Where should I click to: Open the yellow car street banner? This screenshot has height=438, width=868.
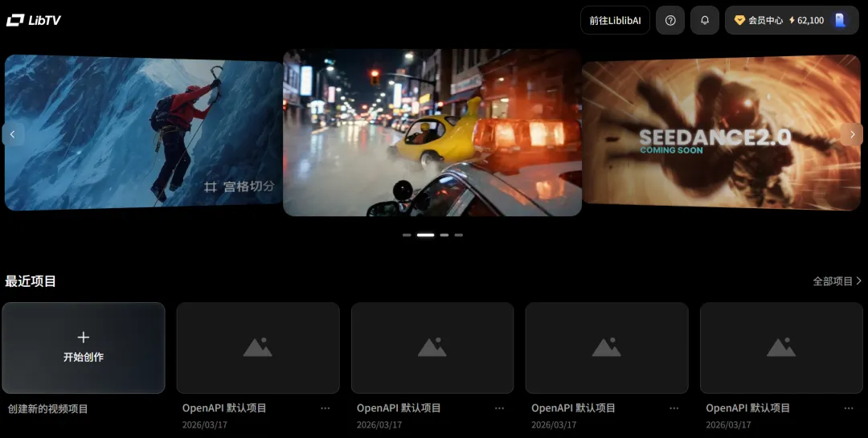[432, 133]
